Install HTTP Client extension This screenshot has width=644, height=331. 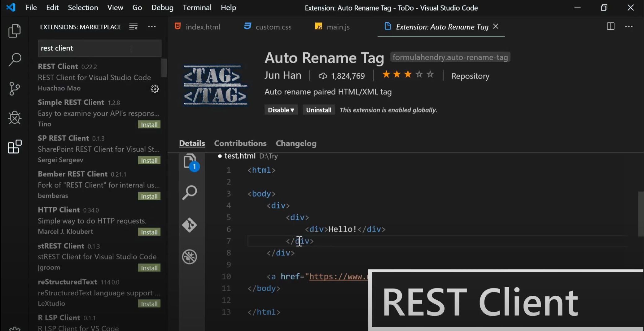pos(149,232)
